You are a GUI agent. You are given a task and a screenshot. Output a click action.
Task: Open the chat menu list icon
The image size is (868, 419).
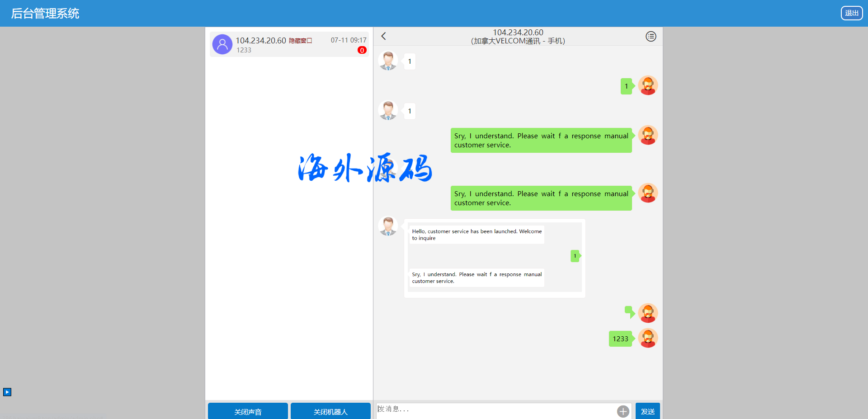click(651, 37)
